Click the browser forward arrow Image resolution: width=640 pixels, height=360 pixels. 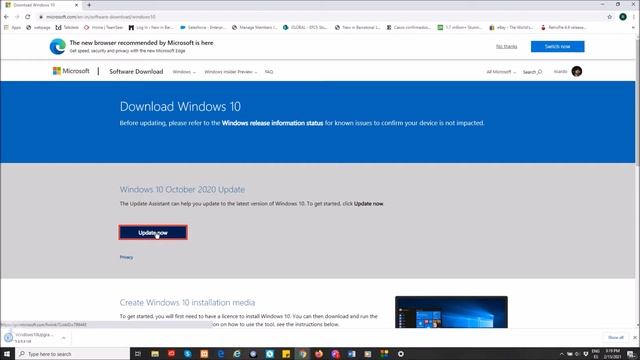click(17, 17)
